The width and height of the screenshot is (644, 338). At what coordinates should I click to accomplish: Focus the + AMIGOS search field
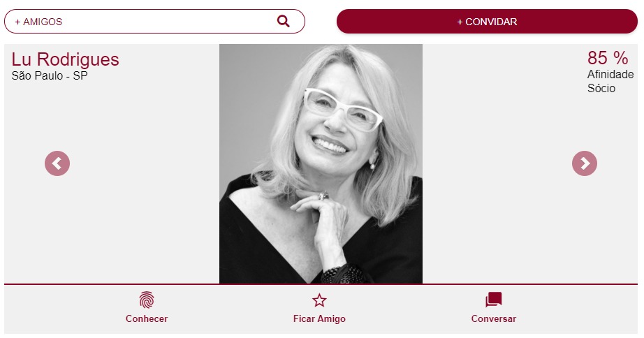[x=154, y=22]
